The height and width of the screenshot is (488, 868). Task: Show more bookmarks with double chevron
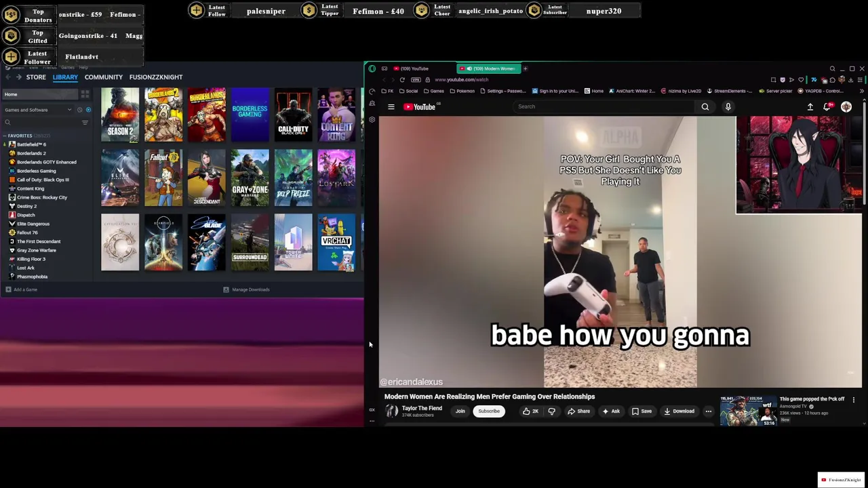[862, 91]
